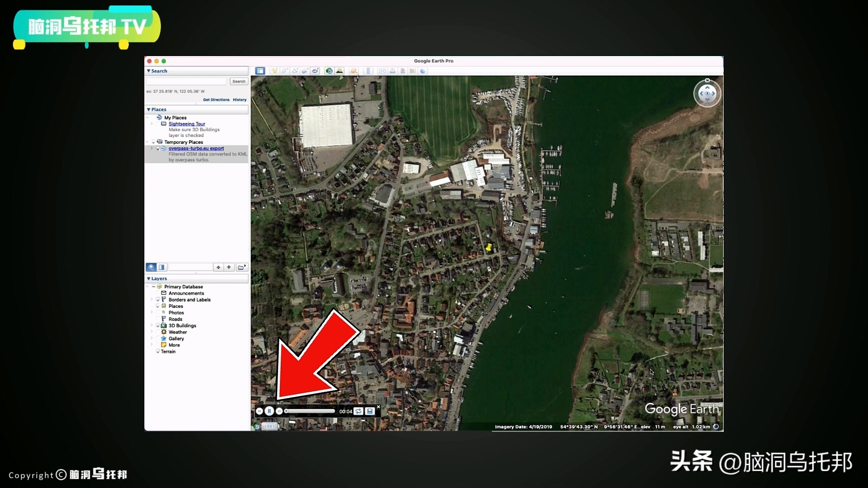Select the ruler measurement tool
This screenshot has width=868, height=488.
pos(368,71)
